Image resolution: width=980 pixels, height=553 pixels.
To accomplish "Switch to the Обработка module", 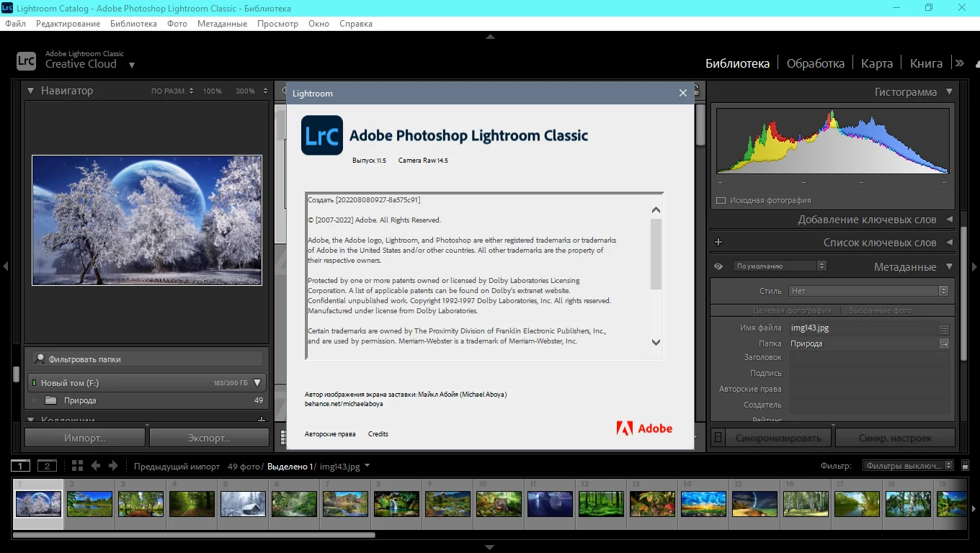I will (815, 63).
